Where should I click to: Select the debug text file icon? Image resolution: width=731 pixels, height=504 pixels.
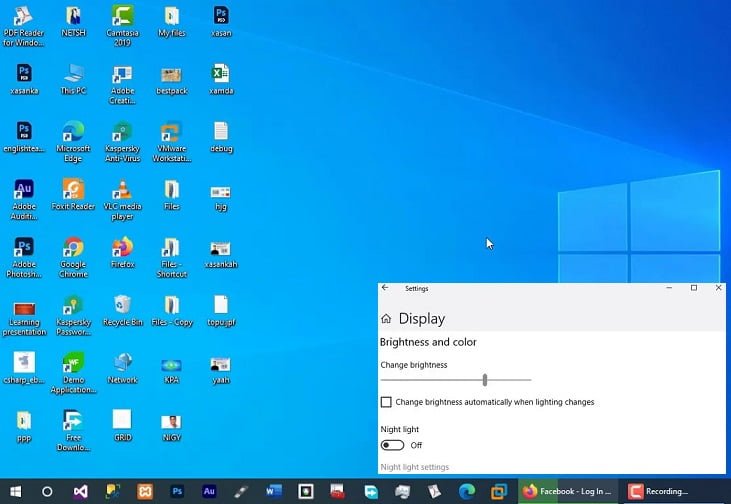[x=221, y=138]
